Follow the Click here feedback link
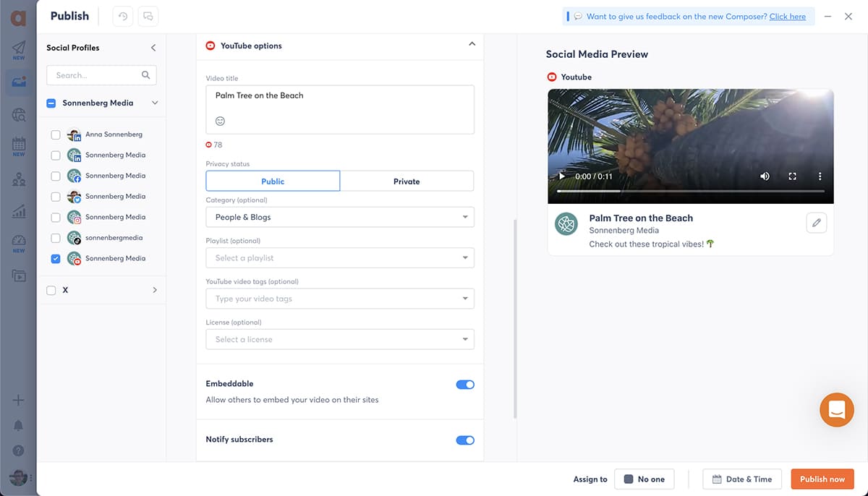 click(788, 17)
